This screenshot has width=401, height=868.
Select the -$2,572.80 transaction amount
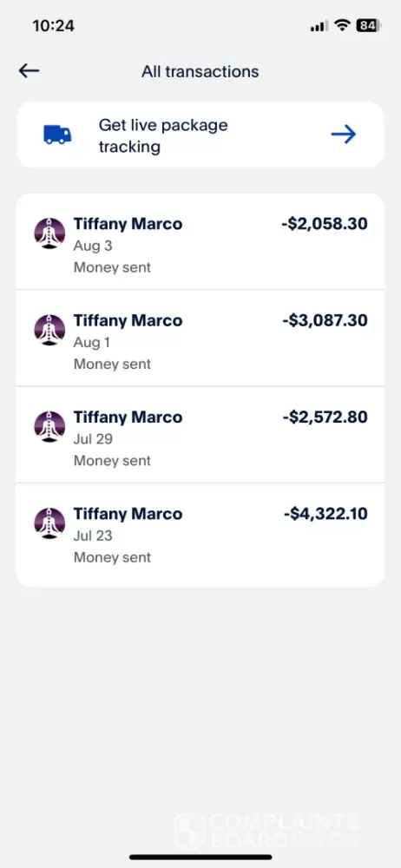pyautogui.click(x=325, y=417)
